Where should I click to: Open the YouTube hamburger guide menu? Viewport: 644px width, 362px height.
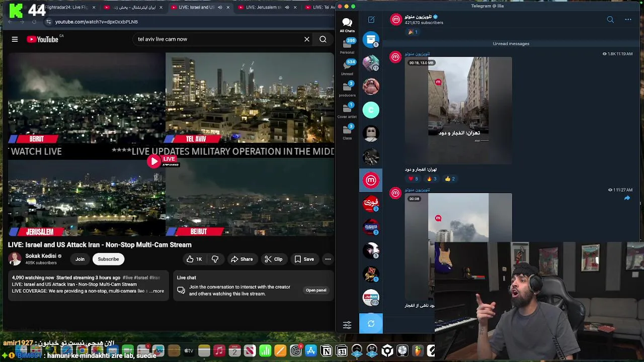coord(15,39)
